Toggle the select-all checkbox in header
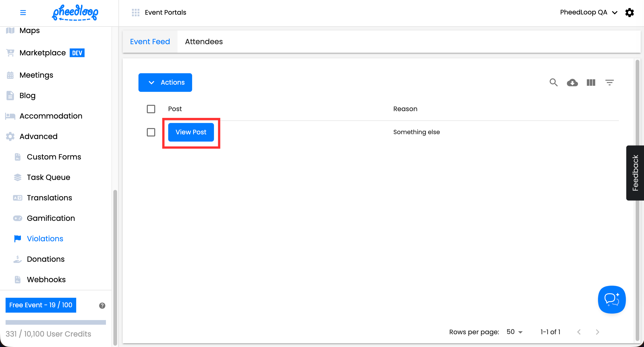 click(x=151, y=109)
